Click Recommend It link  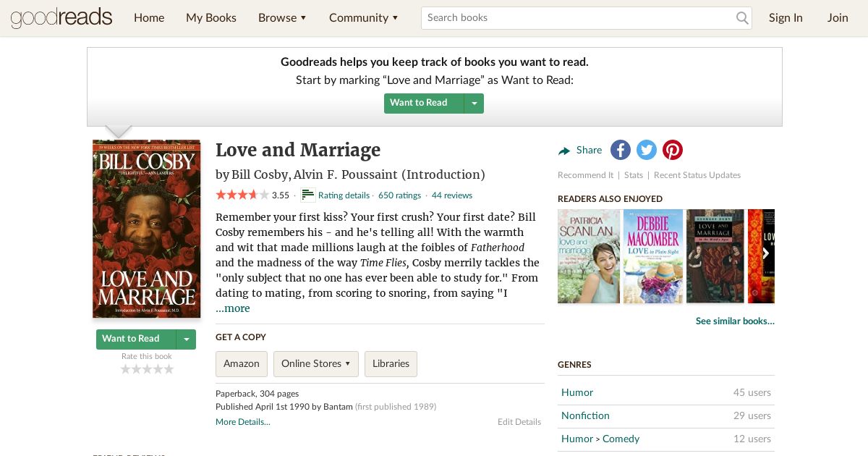click(585, 175)
